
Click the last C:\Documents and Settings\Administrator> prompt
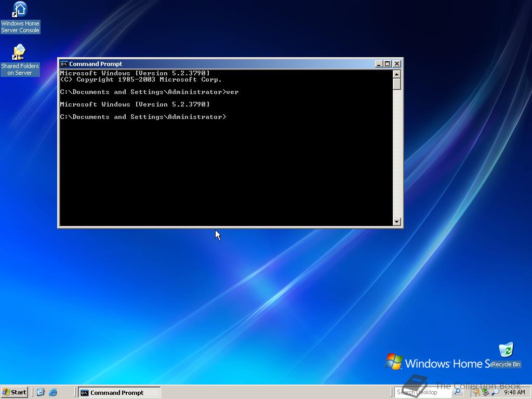click(143, 117)
